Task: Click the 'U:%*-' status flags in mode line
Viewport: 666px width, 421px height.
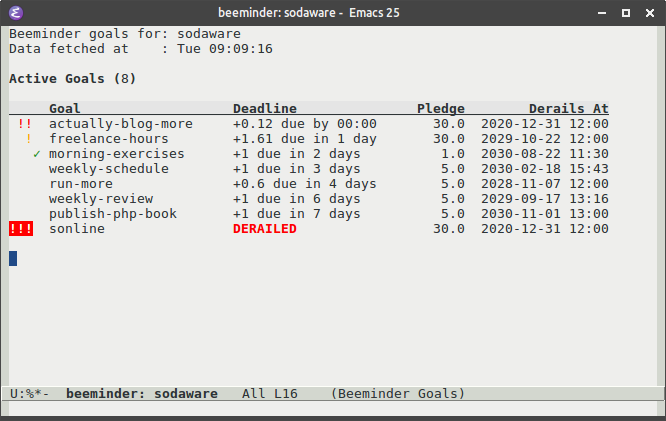Action: click(x=29, y=394)
